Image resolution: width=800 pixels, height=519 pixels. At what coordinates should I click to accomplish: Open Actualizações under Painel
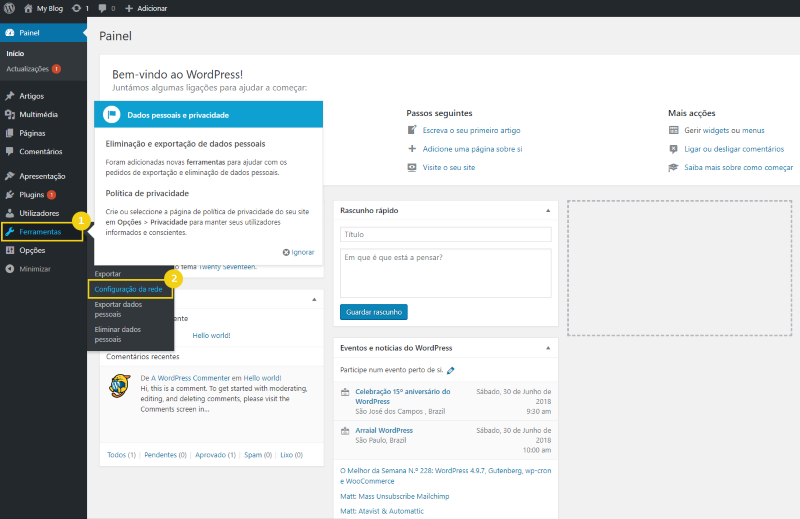28,69
